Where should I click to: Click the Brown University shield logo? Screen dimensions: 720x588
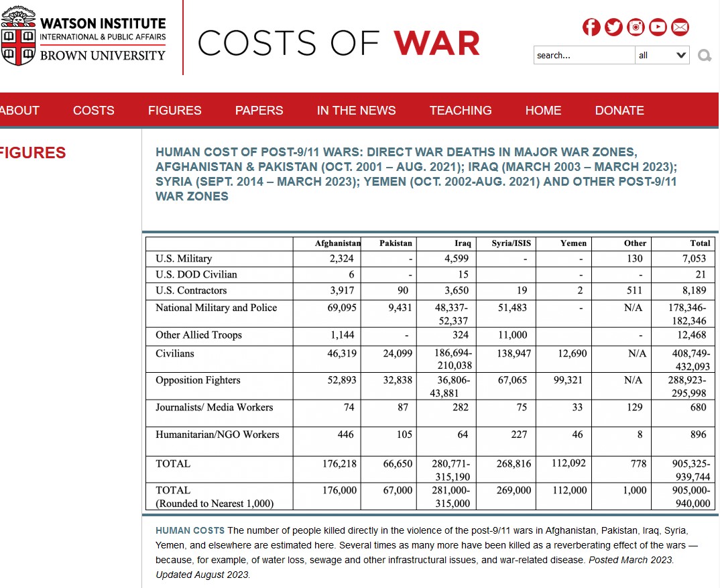[x=18, y=36]
